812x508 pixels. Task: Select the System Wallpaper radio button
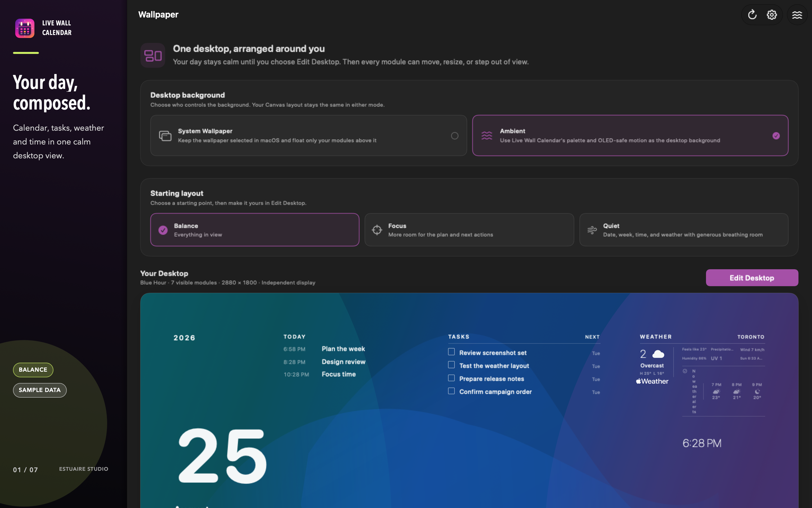(454, 136)
